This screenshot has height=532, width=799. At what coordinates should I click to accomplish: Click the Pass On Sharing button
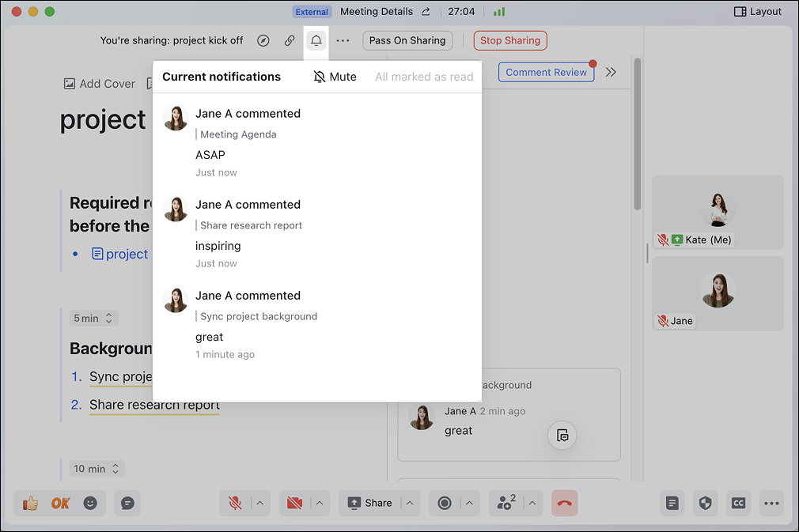click(407, 40)
